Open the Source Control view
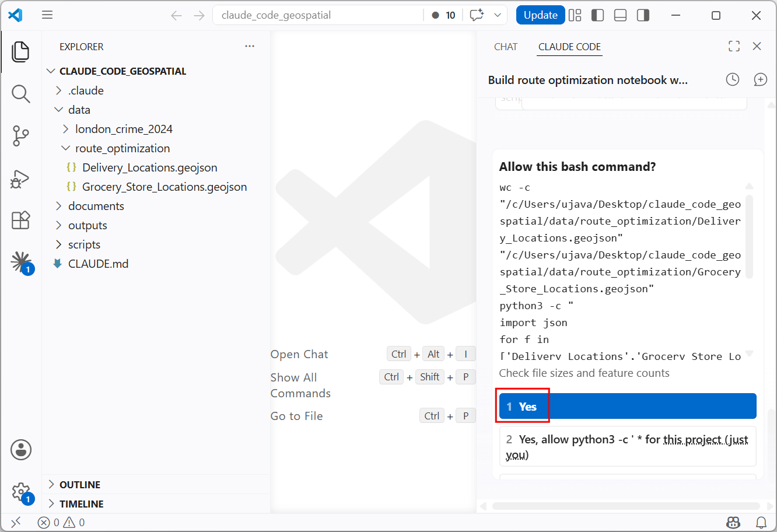 [x=21, y=136]
